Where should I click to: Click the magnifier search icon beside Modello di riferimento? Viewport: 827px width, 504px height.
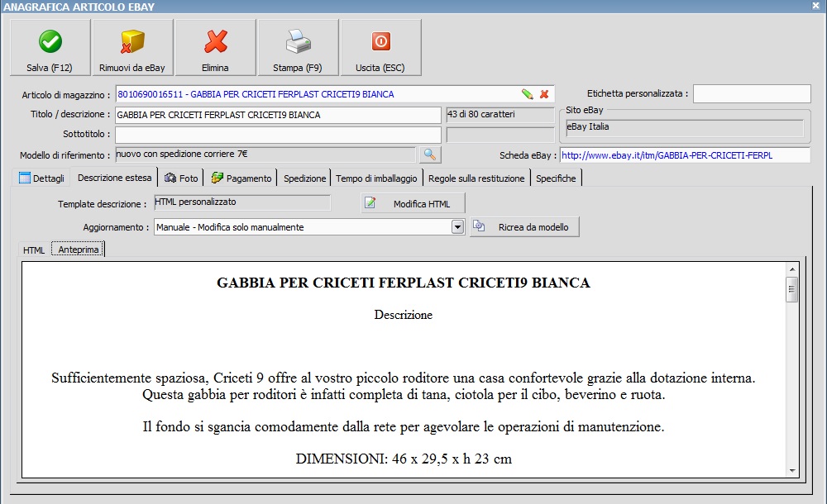pos(430,155)
